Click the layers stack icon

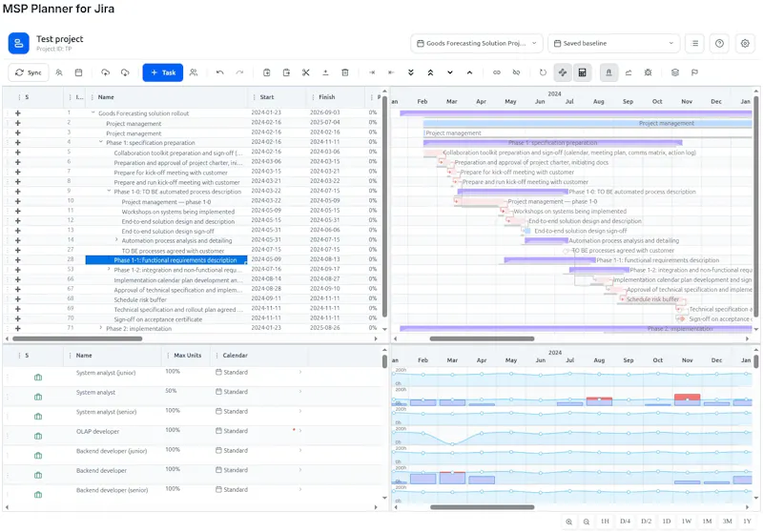675,72
